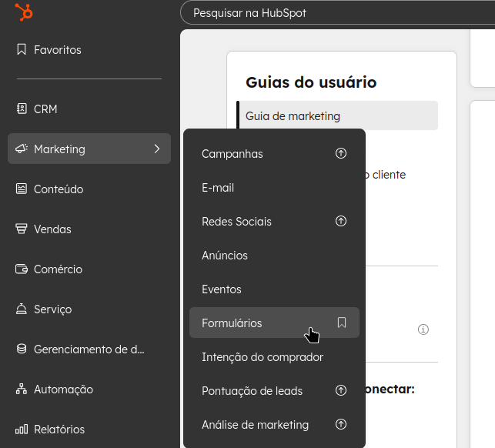Open Eventos from the submenu
Viewport: 495px width, 448px height.
(x=221, y=289)
